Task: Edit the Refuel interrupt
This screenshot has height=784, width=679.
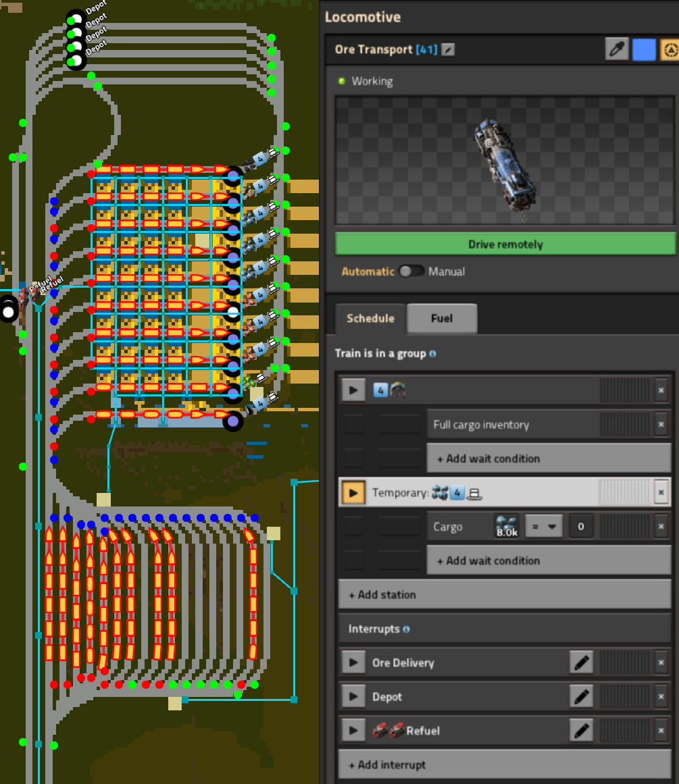Action: (x=581, y=731)
